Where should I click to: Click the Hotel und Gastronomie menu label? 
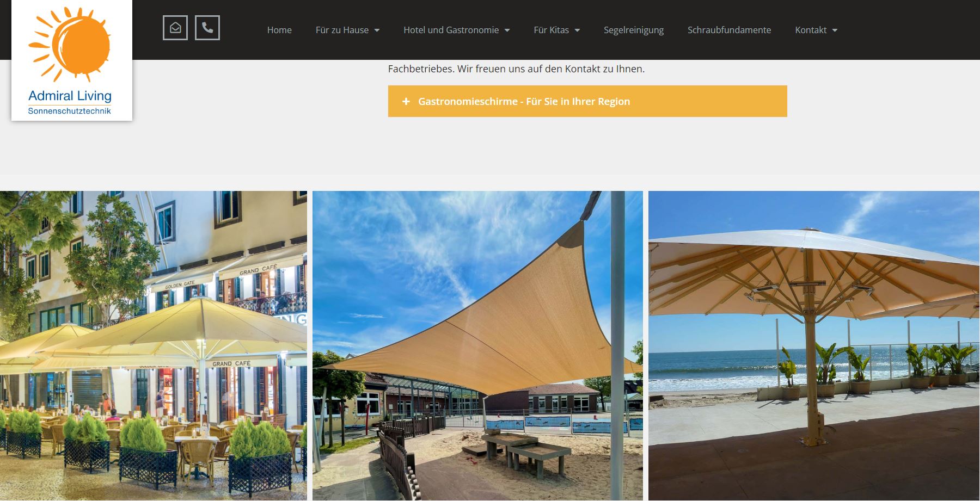451,30
